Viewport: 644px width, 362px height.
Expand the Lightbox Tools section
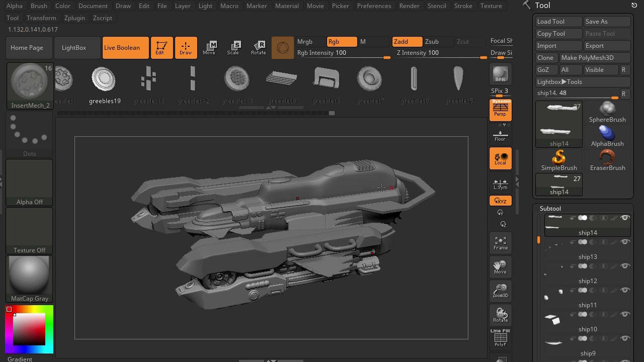(x=583, y=81)
